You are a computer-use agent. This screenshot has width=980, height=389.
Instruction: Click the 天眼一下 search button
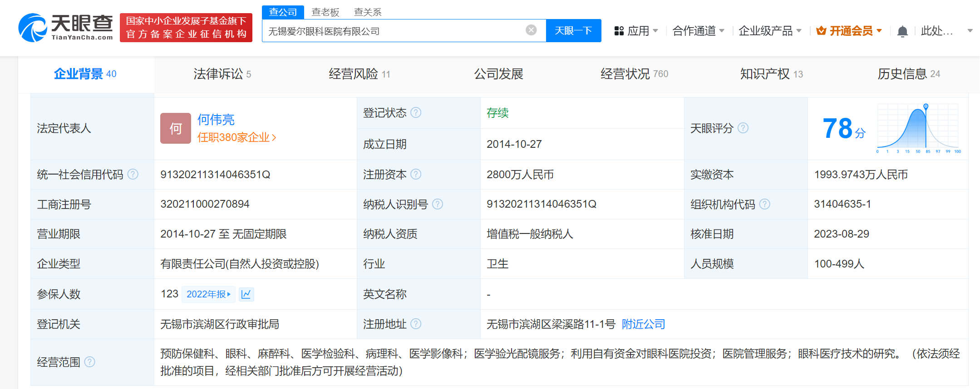click(x=573, y=30)
